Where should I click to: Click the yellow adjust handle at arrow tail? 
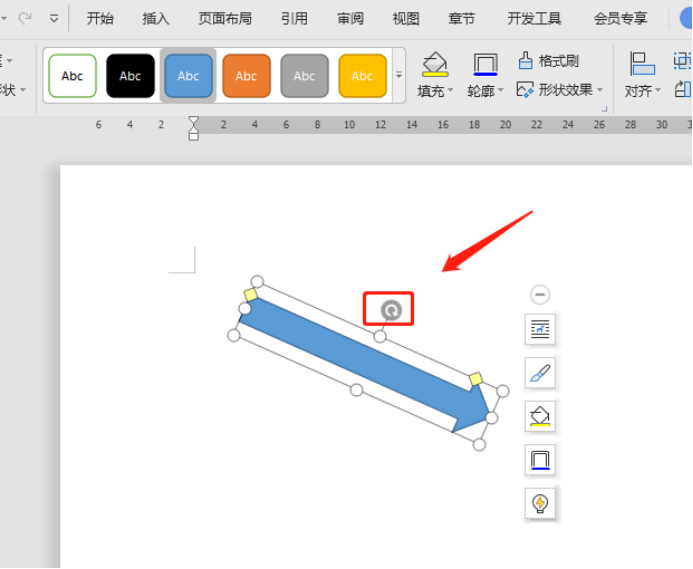pos(251,295)
